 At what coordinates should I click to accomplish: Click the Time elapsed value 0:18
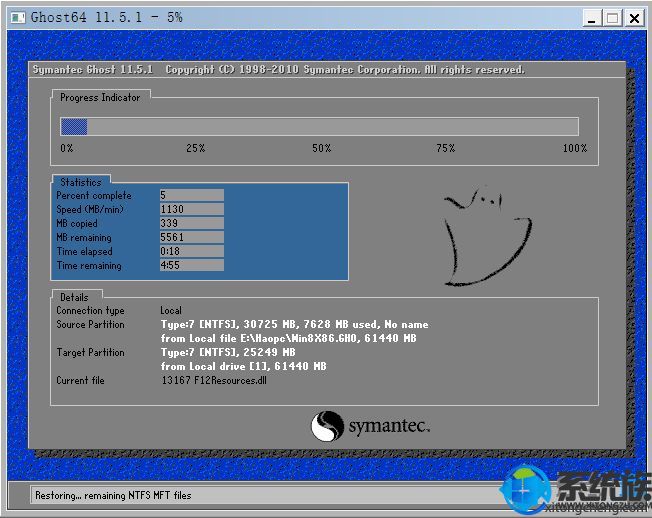(x=192, y=251)
